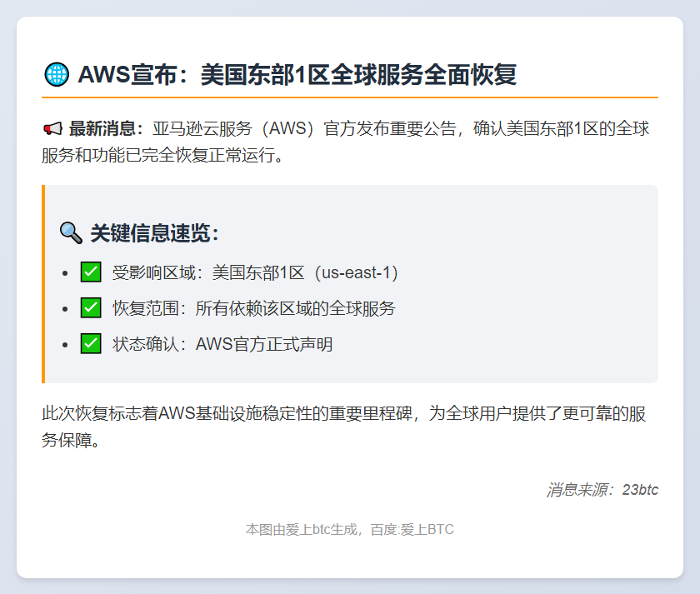Screen dimensions: 700x594
Task: Click the bullet point before 恢复范围
Action: [x=66, y=308]
